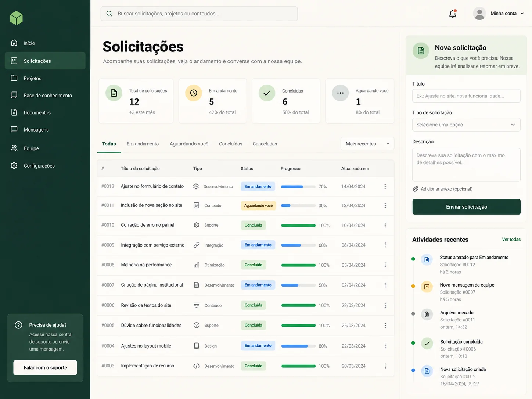The width and height of the screenshot is (532, 399).
Task: Open row menu for request #0006
Action: click(x=385, y=305)
